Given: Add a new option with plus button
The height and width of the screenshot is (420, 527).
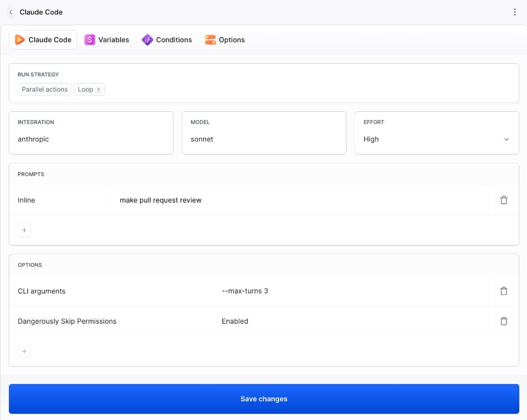Looking at the screenshot, I should point(24,352).
